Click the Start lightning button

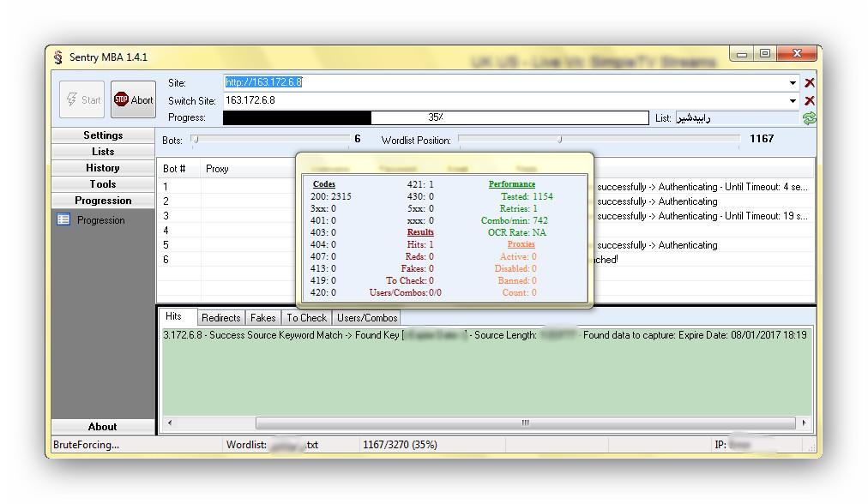click(82, 99)
